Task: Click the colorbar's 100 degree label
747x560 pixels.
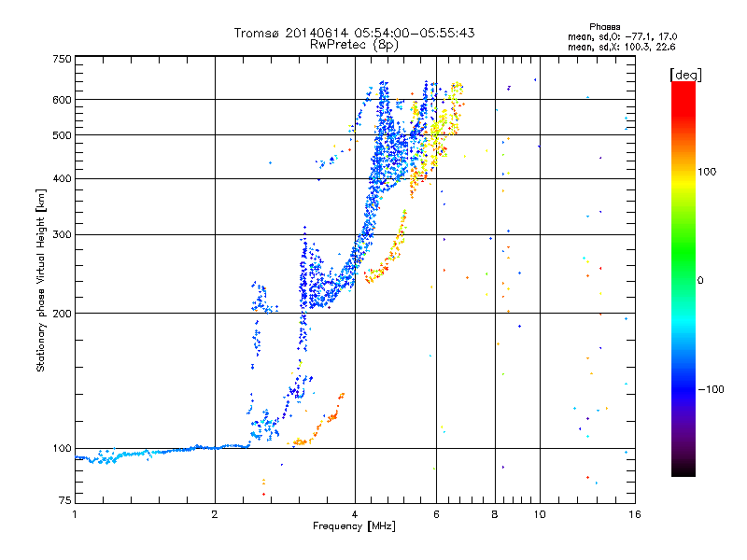Action: tap(707, 172)
